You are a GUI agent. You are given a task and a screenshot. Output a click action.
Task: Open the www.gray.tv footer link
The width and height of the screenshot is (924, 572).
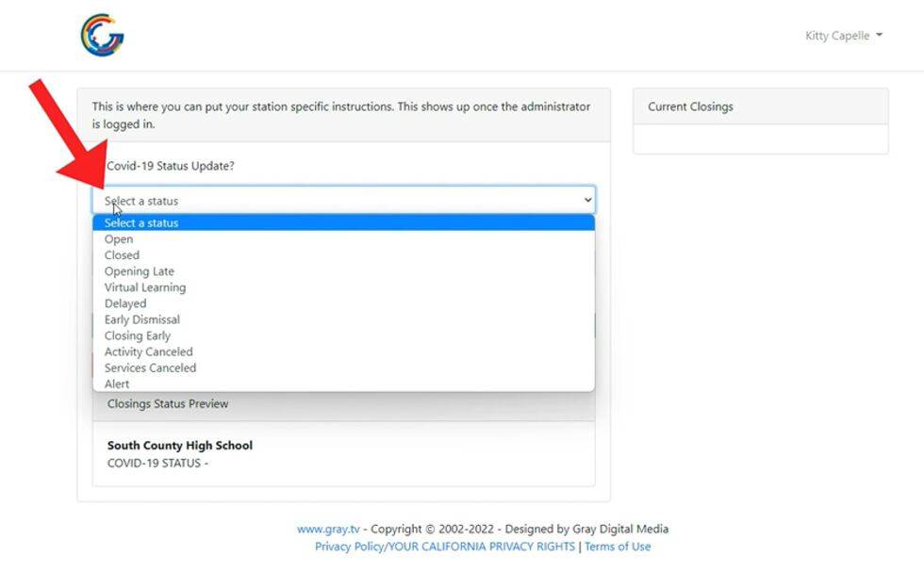click(x=328, y=529)
